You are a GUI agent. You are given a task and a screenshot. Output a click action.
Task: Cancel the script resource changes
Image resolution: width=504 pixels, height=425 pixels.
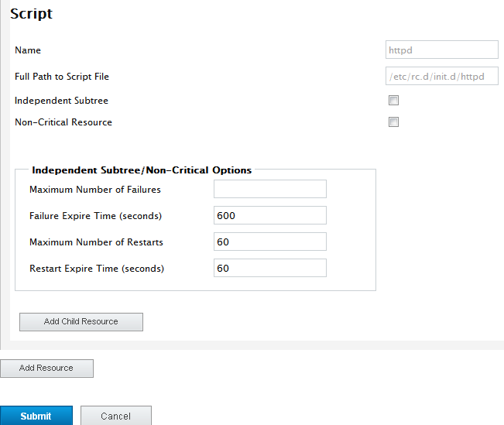click(115, 416)
